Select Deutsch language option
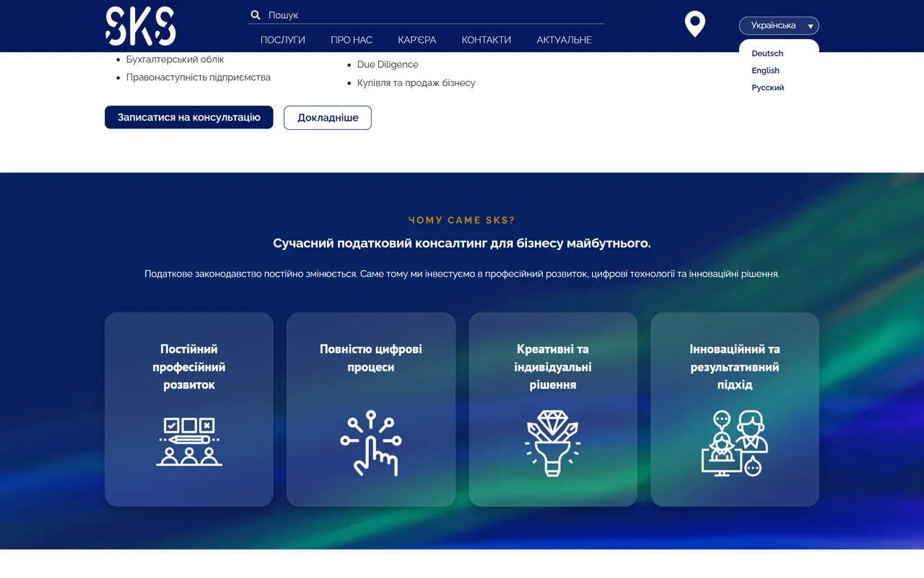924x578 pixels. click(x=767, y=53)
